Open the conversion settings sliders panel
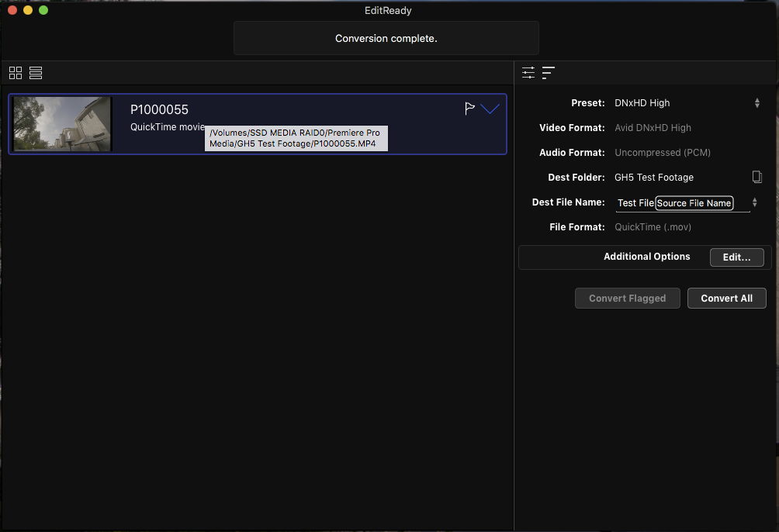Viewport: 779px width, 532px height. [x=528, y=73]
